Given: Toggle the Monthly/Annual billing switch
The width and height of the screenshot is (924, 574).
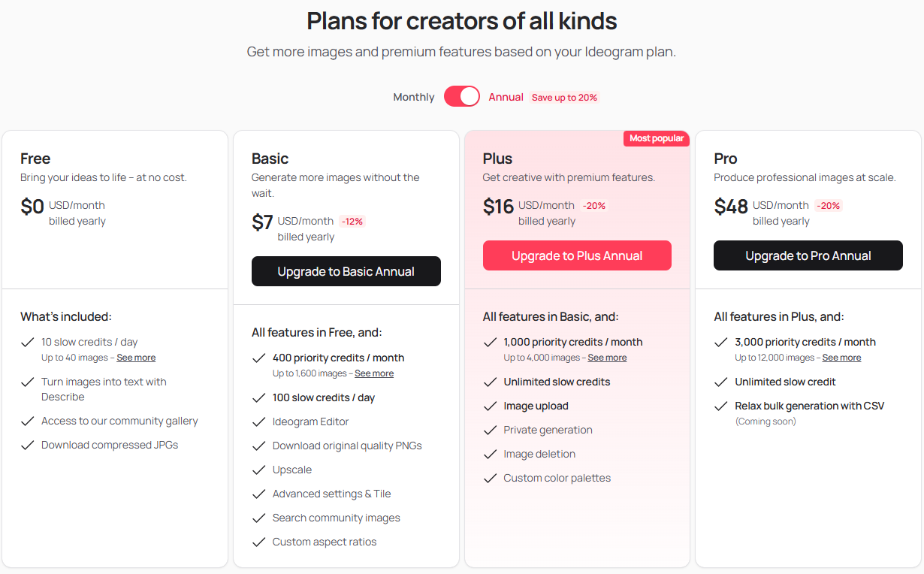Looking at the screenshot, I should pos(461,97).
